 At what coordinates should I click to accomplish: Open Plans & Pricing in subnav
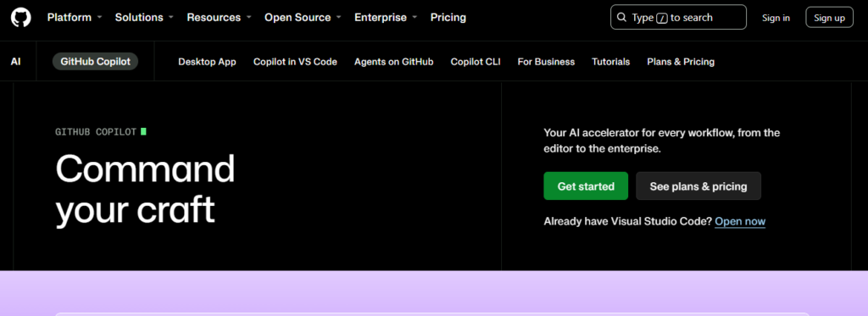(681, 62)
